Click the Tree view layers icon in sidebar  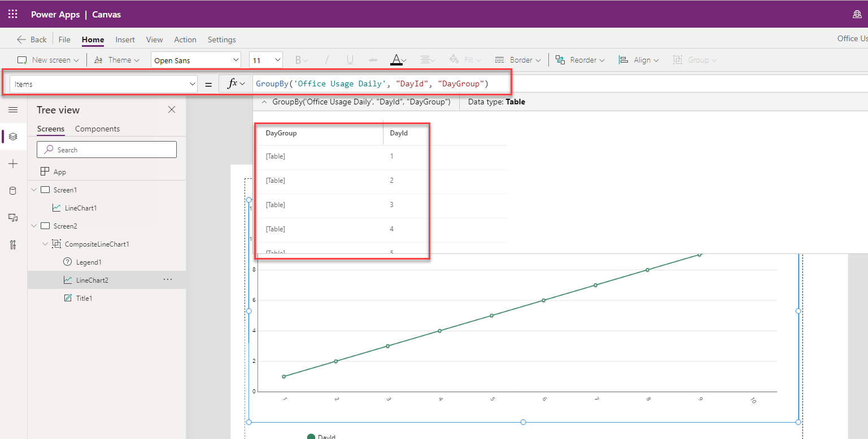tap(13, 137)
